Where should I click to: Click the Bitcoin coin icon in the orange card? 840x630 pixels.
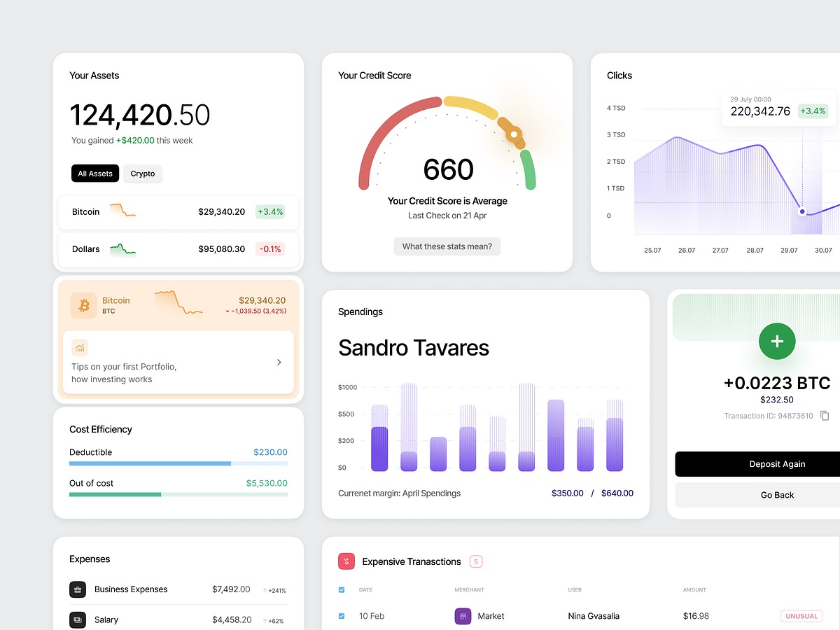tap(83, 306)
